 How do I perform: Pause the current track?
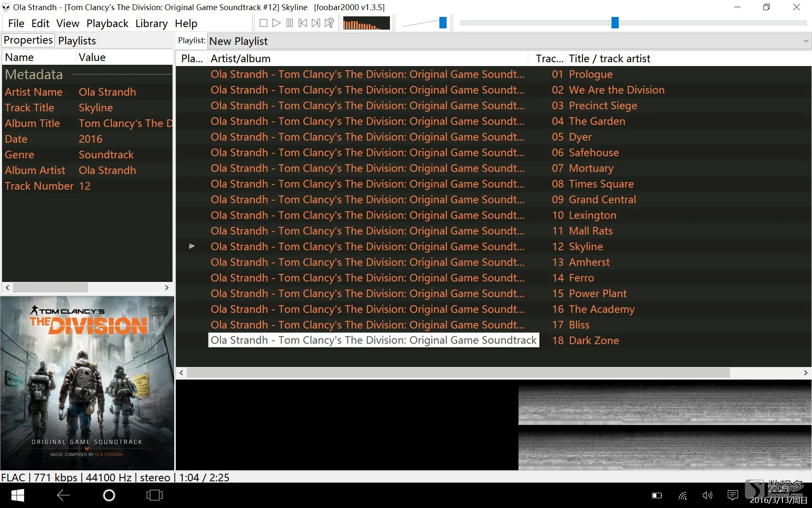tap(289, 23)
